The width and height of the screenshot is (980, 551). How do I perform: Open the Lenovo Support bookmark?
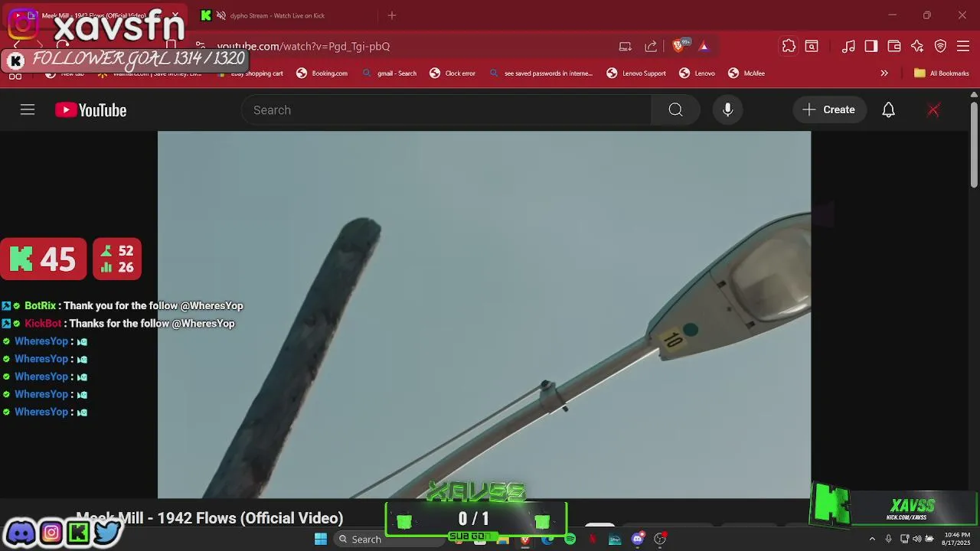click(x=636, y=73)
